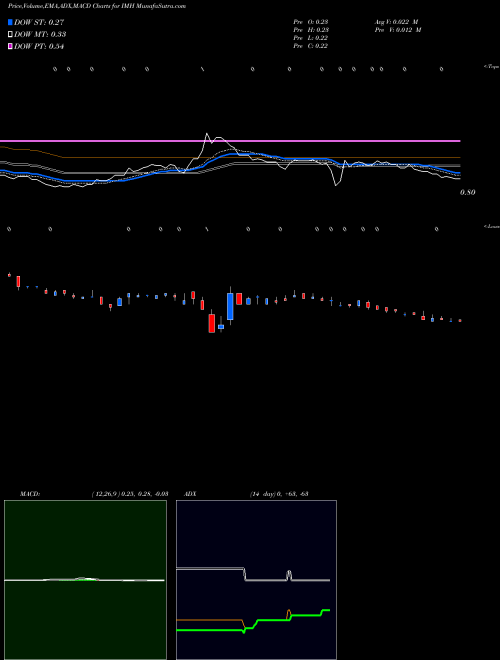Open the green MACD chart panel
Screen dimensions: 500x660
(85, 580)
